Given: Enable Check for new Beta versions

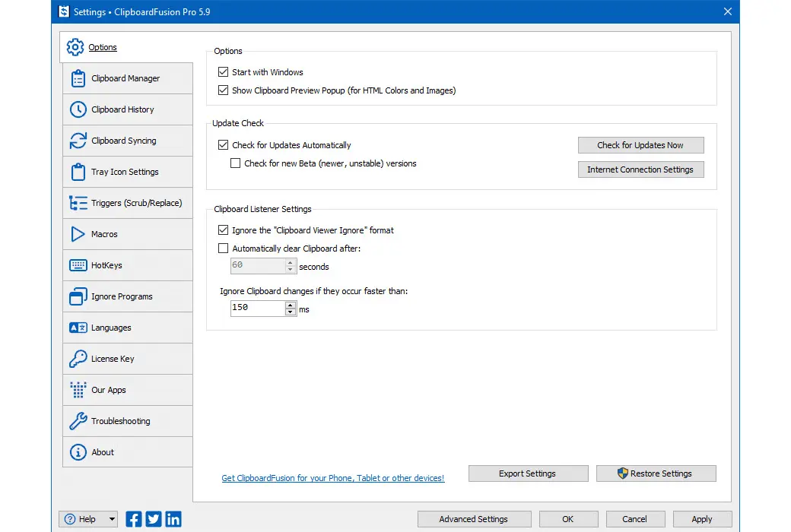Looking at the screenshot, I should tap(235, 163).
